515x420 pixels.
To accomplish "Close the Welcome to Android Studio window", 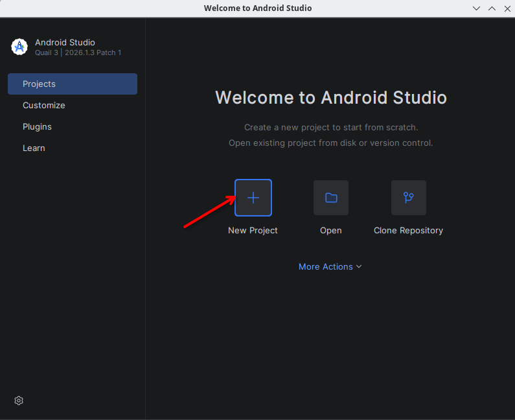I will pyautogui.click(x=507, y=8).
